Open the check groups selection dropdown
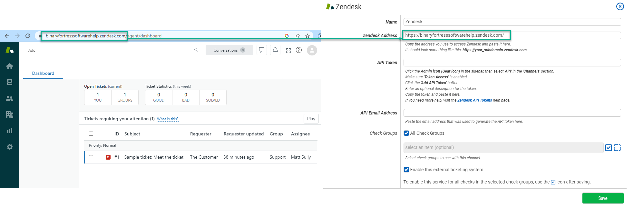This screenshot has height=207, width=644. [x=503, y=148]
